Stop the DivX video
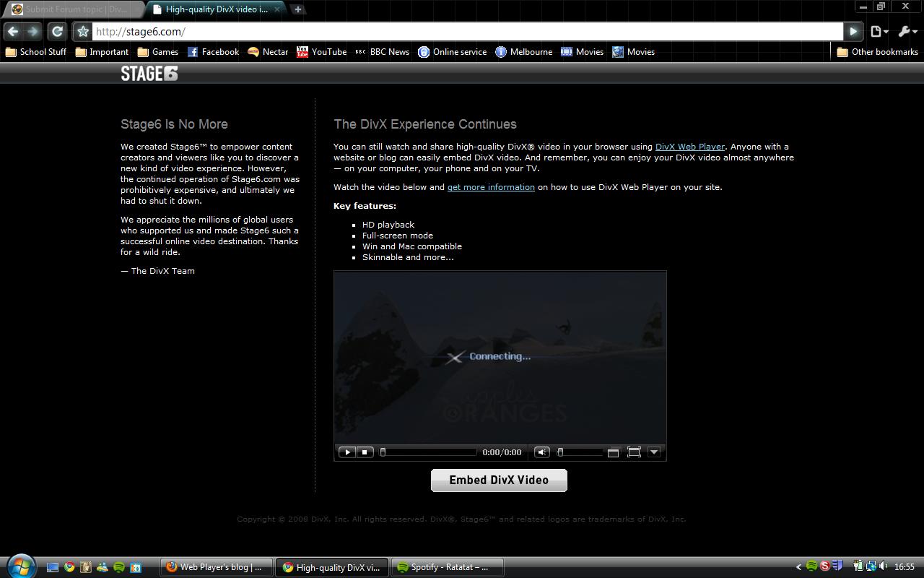Image resolution: width=924 pixels, height=578 pixels. tap(365, 452)
